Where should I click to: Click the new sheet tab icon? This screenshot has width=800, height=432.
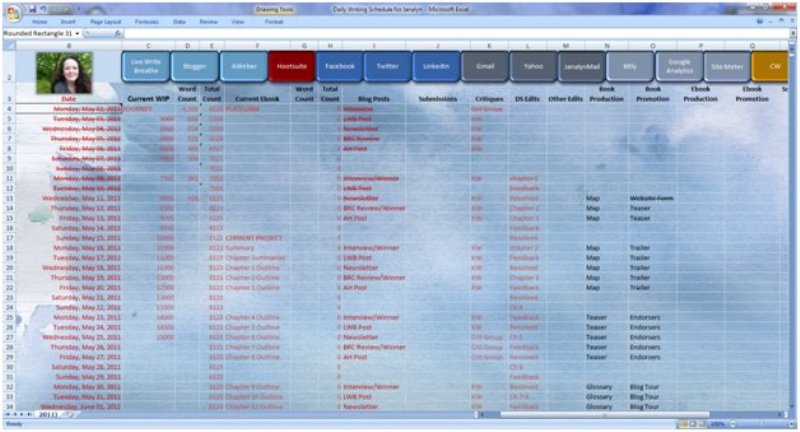69,415
